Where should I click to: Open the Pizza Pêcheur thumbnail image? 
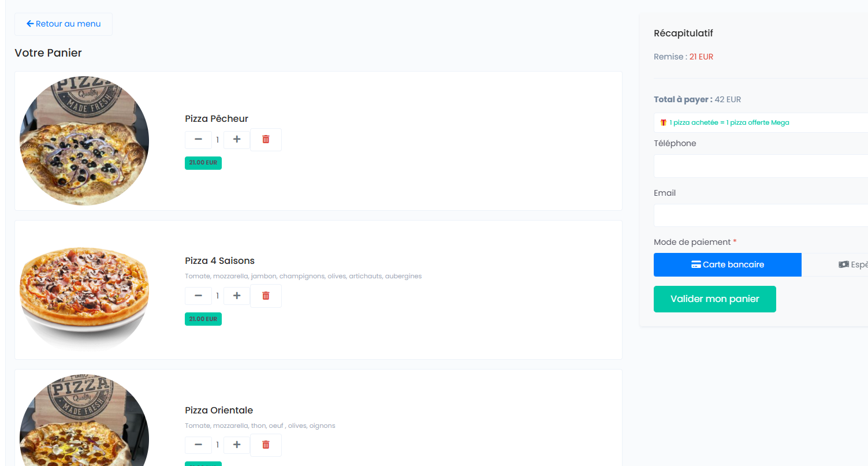coord(84,141)
